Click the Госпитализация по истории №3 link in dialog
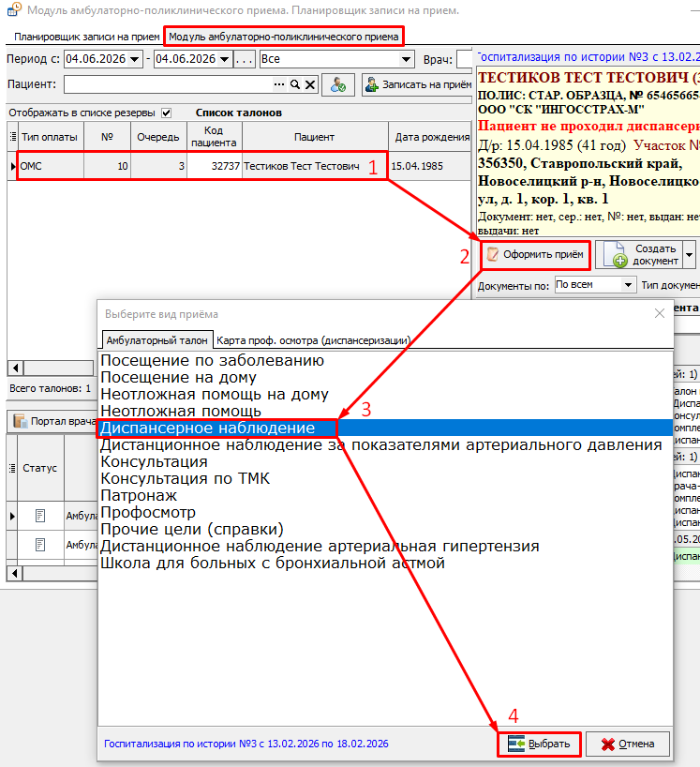The height and width of the screenshot is (767, 700). pos(246,744)
